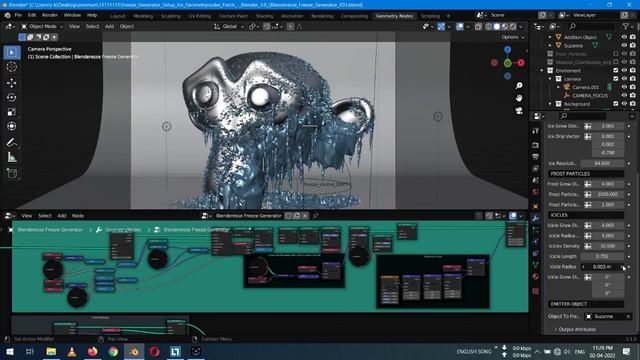
Task: Select the Cursor tool
Action: [11, 67]
